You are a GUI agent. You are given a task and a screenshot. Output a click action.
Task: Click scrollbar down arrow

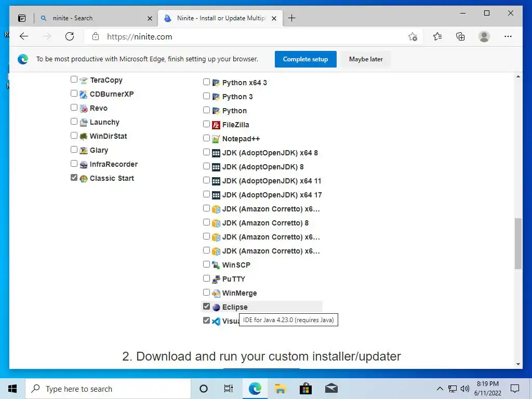point(518,364)
